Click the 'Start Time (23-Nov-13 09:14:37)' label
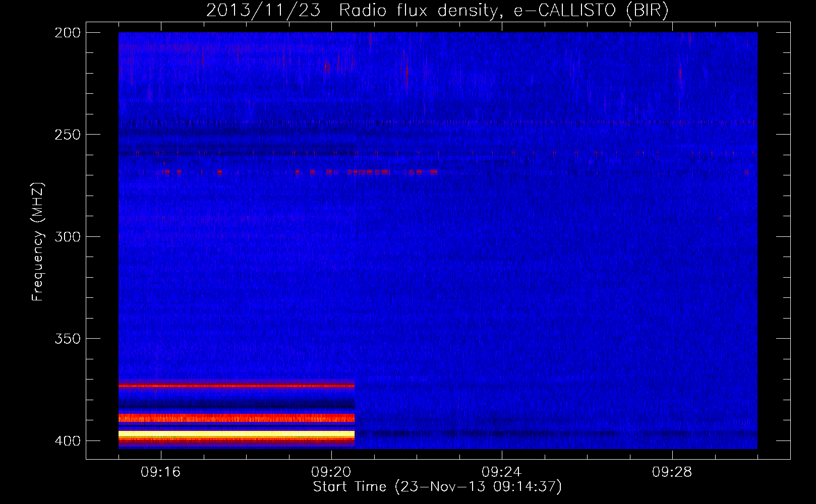 click(x=437, y=487)
